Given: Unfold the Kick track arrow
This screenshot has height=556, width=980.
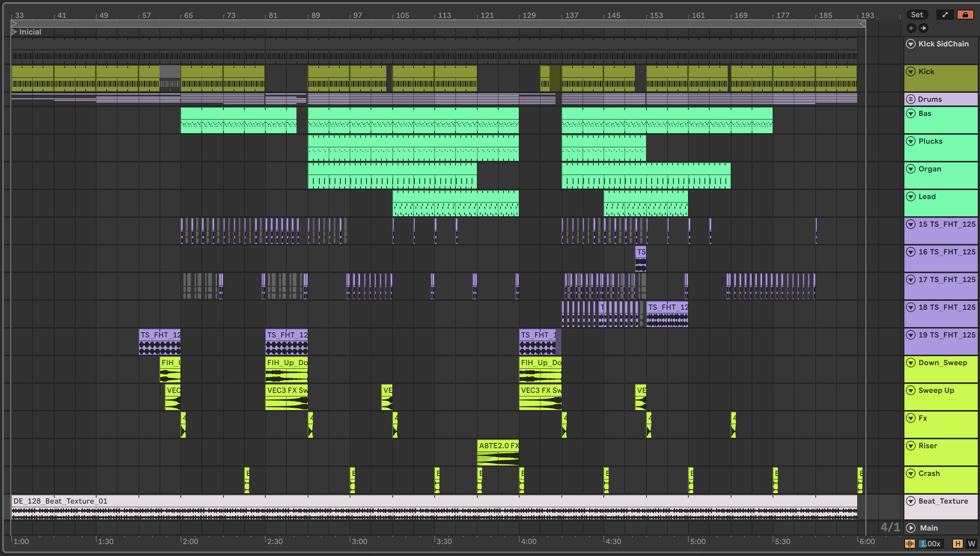Looking at the screenshot, I should [x=910, y=71].
